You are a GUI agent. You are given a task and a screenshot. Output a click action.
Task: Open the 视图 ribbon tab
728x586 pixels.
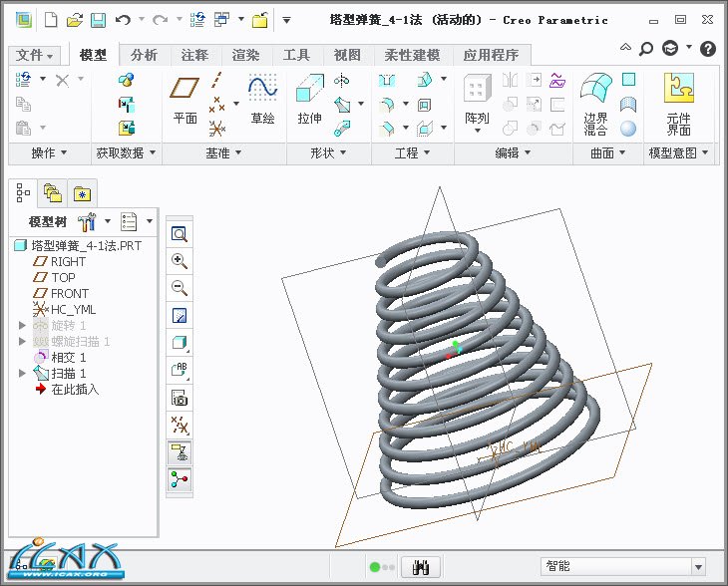(347, 55)
